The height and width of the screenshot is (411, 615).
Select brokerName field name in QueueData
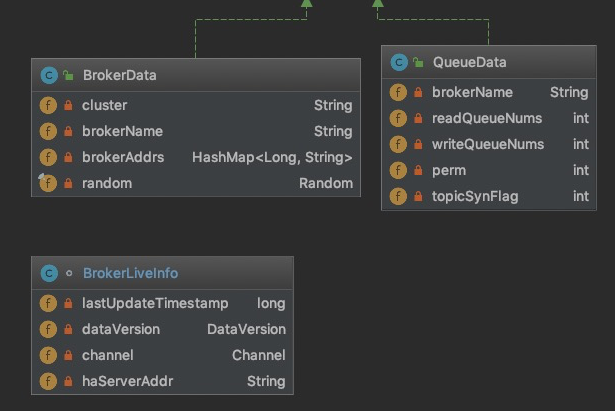click(472, 93)
